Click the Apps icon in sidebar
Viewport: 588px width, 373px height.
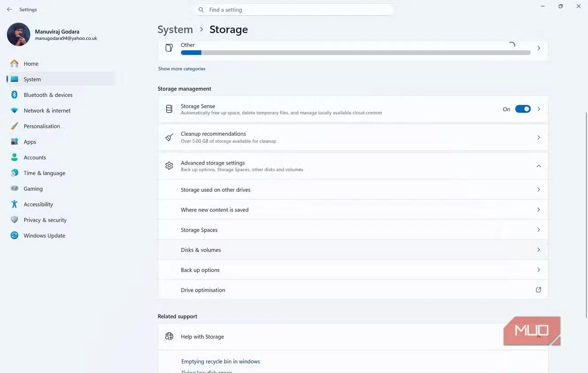[15, 142]
